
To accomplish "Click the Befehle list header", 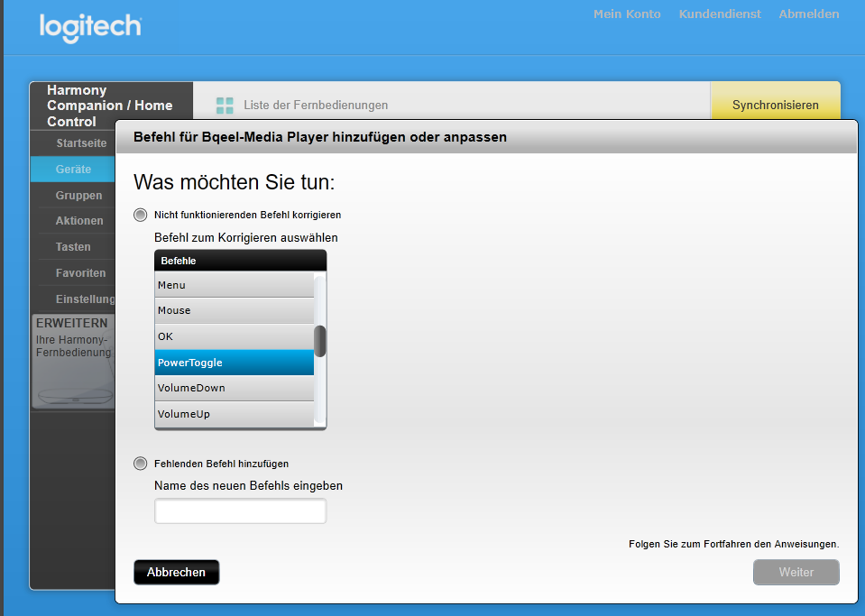I will point(241,261).
